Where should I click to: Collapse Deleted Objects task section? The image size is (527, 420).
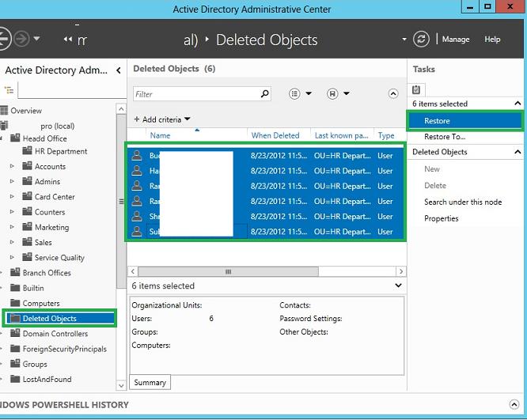(x=518, y=152)
